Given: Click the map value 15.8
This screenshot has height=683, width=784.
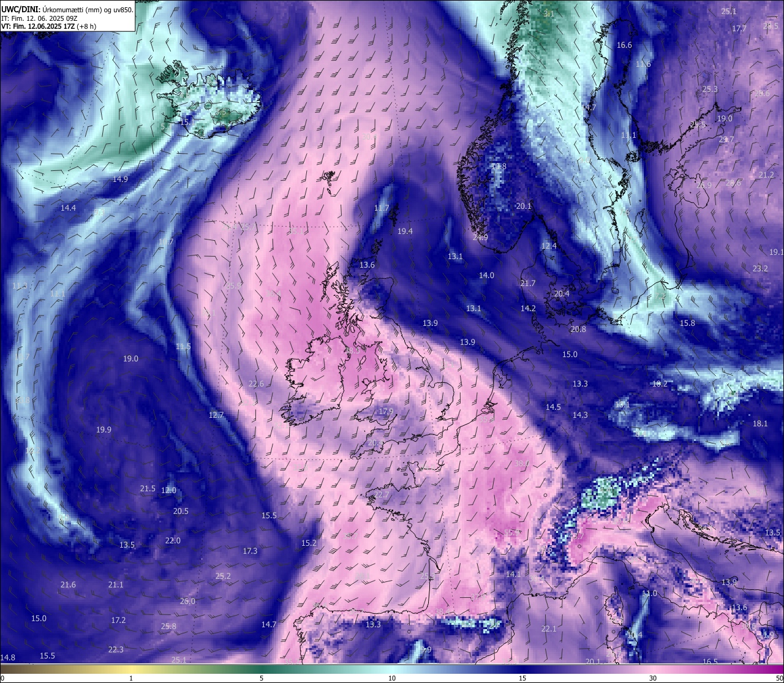Looking at the screenshot, I should click(687, 323).
